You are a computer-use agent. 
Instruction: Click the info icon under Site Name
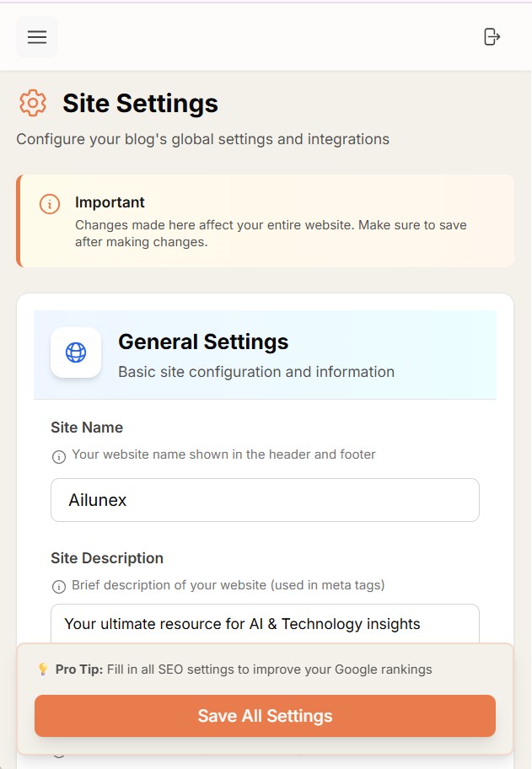coord(59,457)
